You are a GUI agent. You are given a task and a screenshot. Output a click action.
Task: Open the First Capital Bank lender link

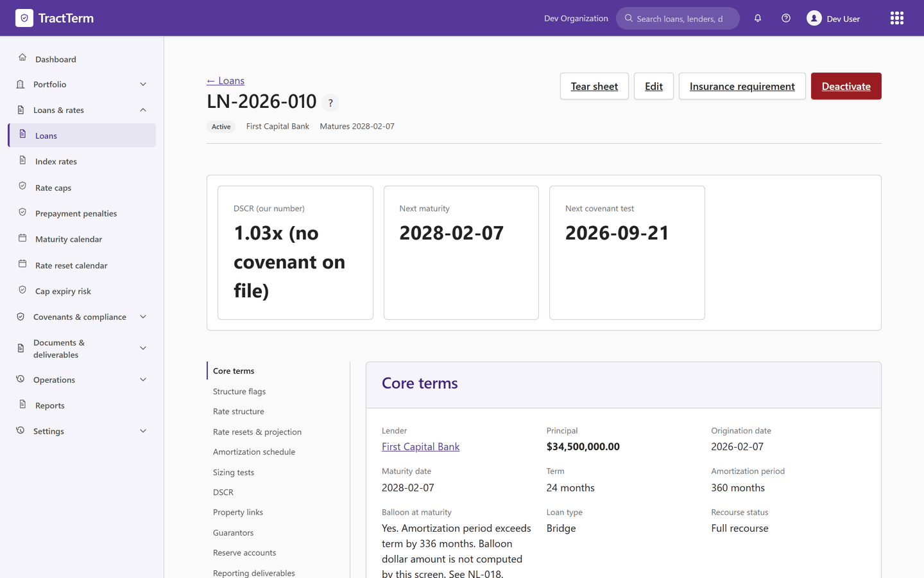[420, 446]
